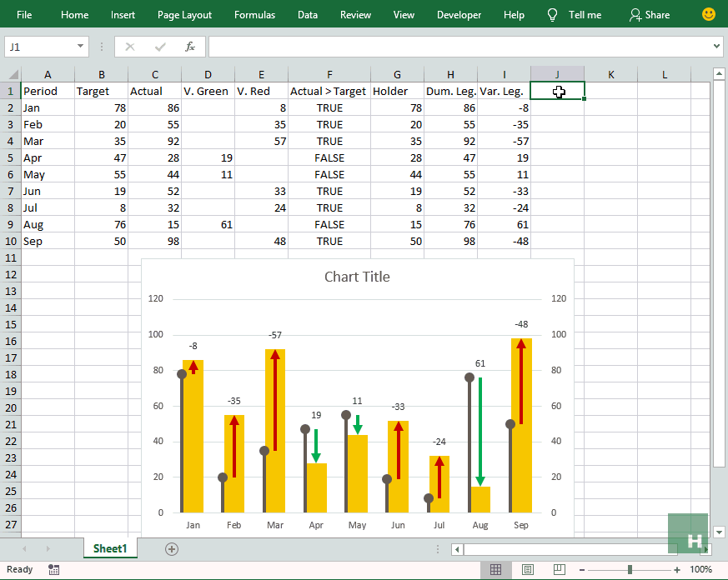Click the macro recording status bar icon

pyautogui.click(x=54, y=570)
